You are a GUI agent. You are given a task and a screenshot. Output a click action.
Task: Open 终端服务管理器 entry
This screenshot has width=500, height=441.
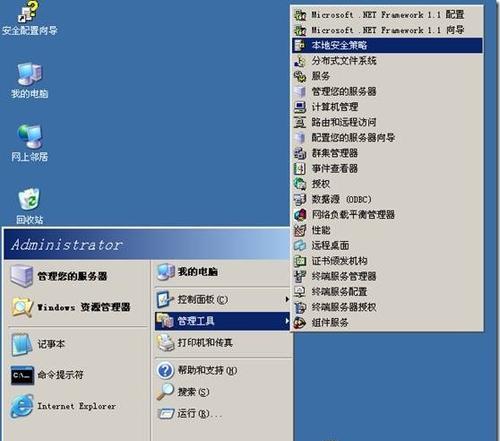tap(387, 276)
